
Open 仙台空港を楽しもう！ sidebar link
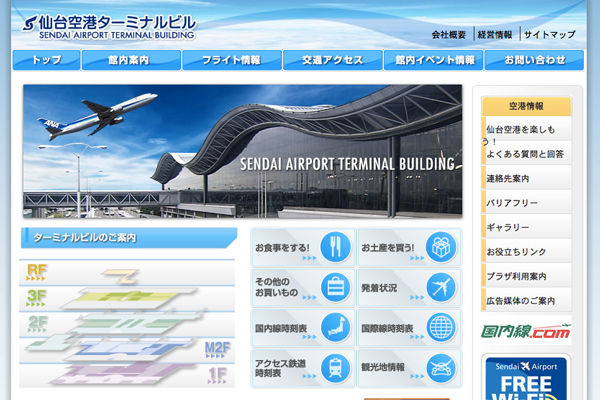point(527,129)
